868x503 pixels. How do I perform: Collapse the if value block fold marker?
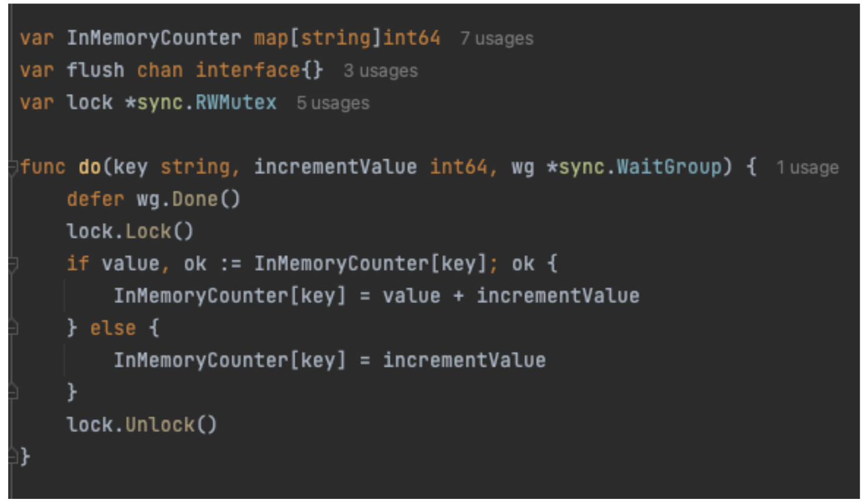(13, 265)
